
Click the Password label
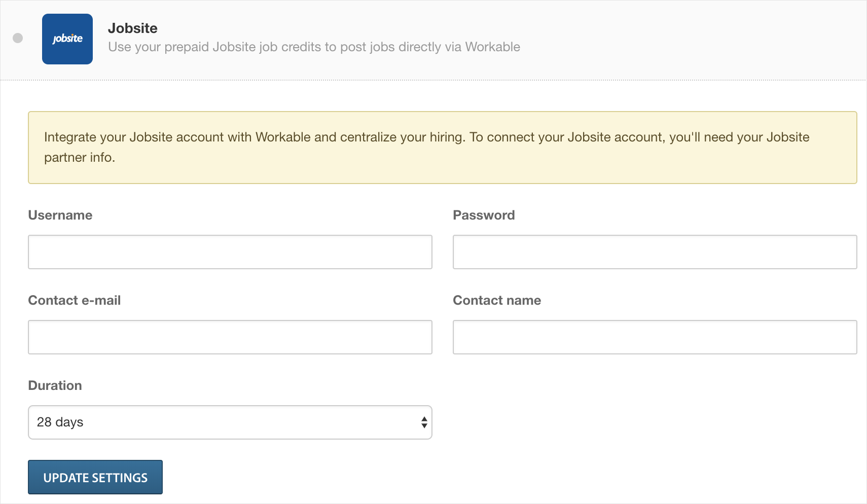[x=484, y=215]
